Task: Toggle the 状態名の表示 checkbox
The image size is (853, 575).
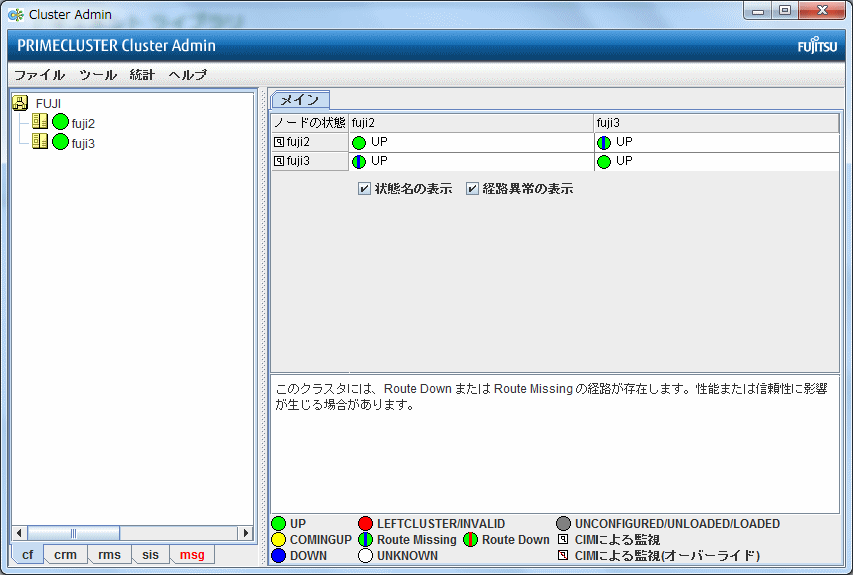Action: click(x=365, y=189)
